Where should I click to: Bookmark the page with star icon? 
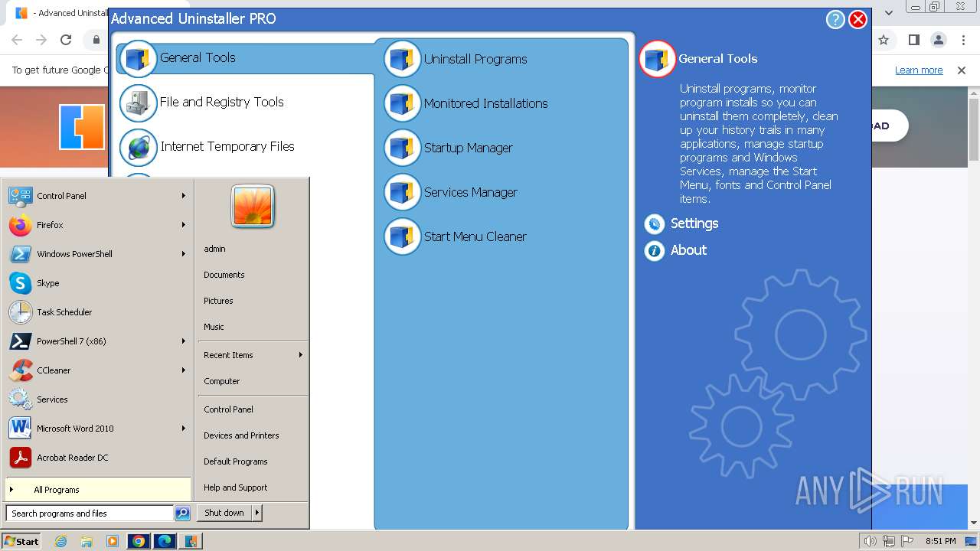click(883, 40)
